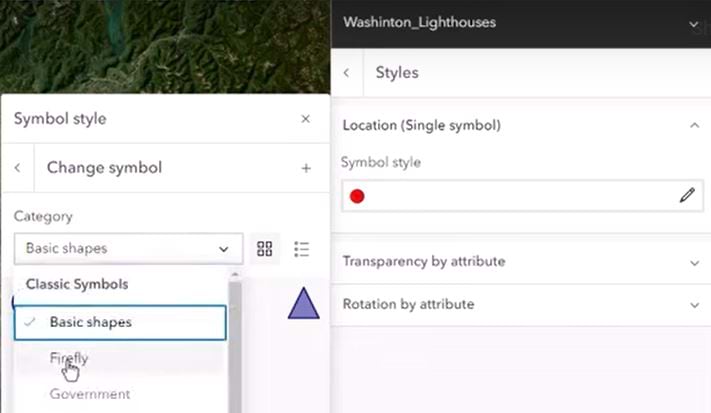
Task: Open the Category dropdown
Action: (x=128, y=249)
